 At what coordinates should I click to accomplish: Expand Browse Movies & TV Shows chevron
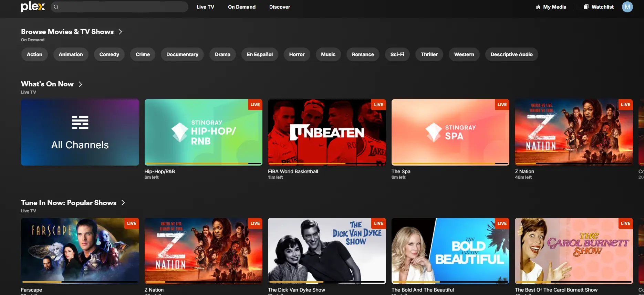pyautogui.click(x=120, y=32)
